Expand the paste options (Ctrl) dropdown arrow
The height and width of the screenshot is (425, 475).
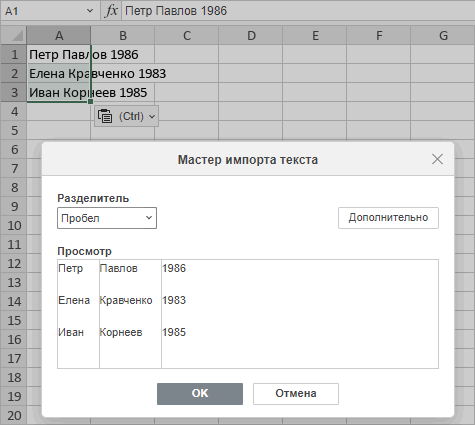(152, 116)
